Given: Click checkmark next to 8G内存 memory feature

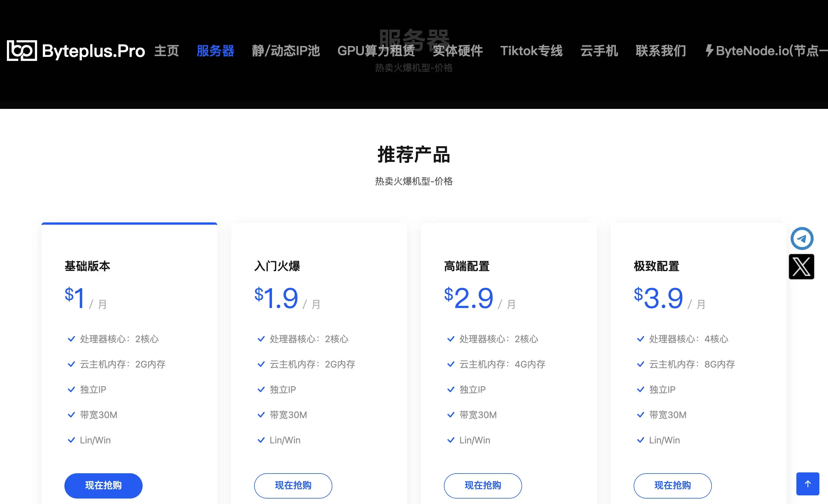Looking at the screenshot, I should [641, 364].
